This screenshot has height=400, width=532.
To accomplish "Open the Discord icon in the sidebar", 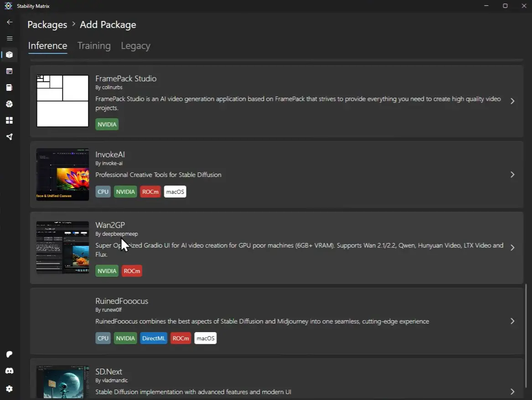I will (10, 371).
